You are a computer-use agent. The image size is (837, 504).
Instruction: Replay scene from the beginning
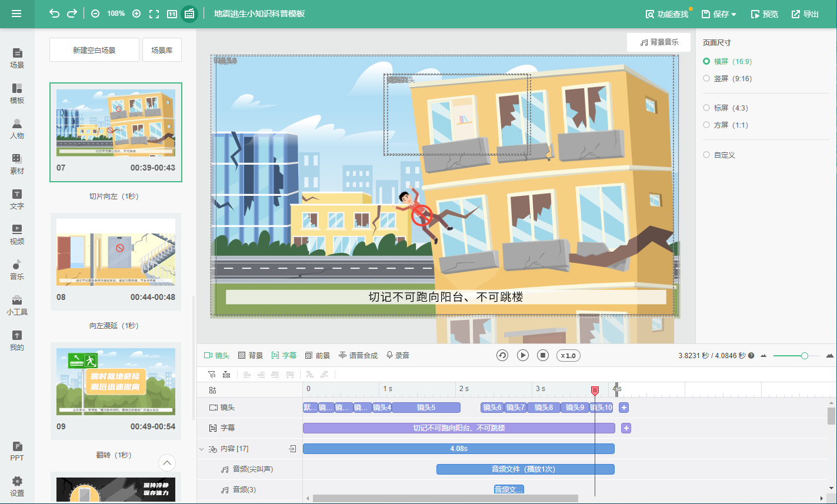(502, 356)
